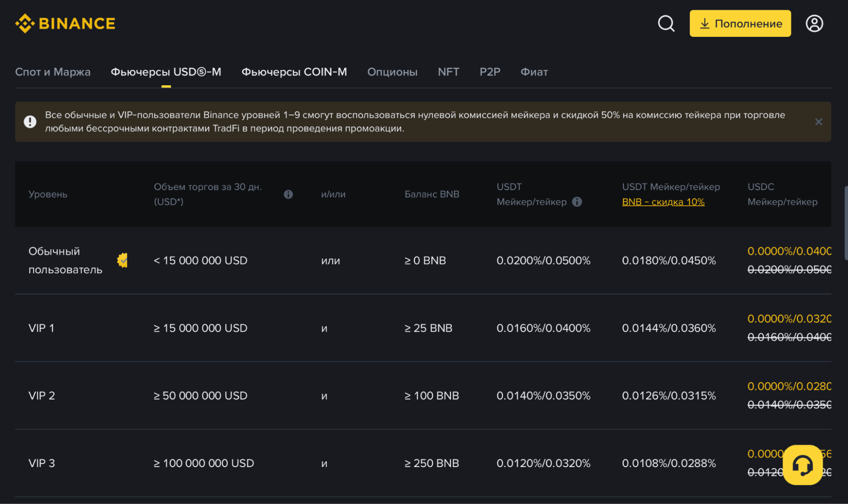Image resolution: width=848 pixels, height=504 pixels.
Task: Click the Binance logo
Action: (x=65, y=23)
